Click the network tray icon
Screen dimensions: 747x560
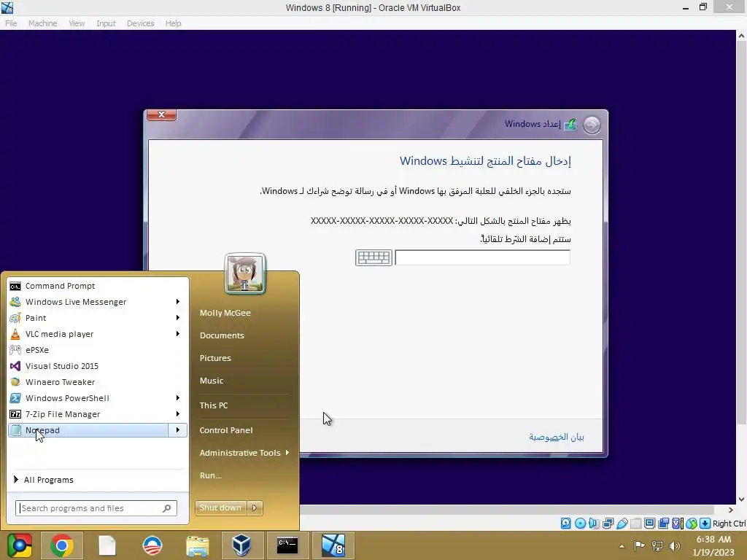coord(657,545)
